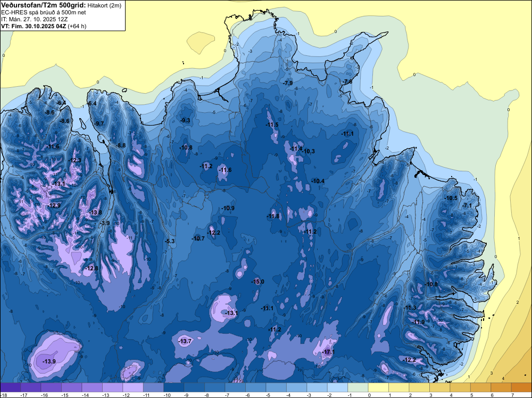Viewport: 532px width, 398px height.
Task: Click the -11.9 temperature value
Action: 419,322
